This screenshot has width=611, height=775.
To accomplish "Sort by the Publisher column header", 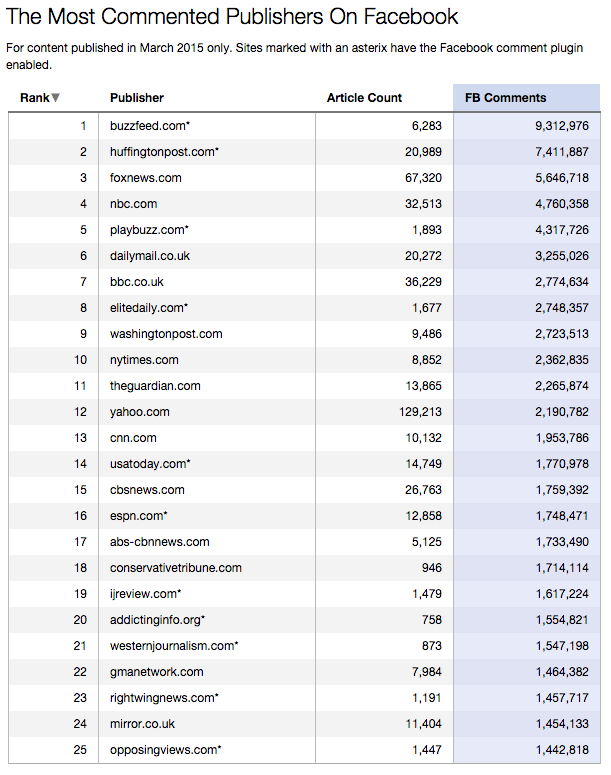I will coord(136,98).
